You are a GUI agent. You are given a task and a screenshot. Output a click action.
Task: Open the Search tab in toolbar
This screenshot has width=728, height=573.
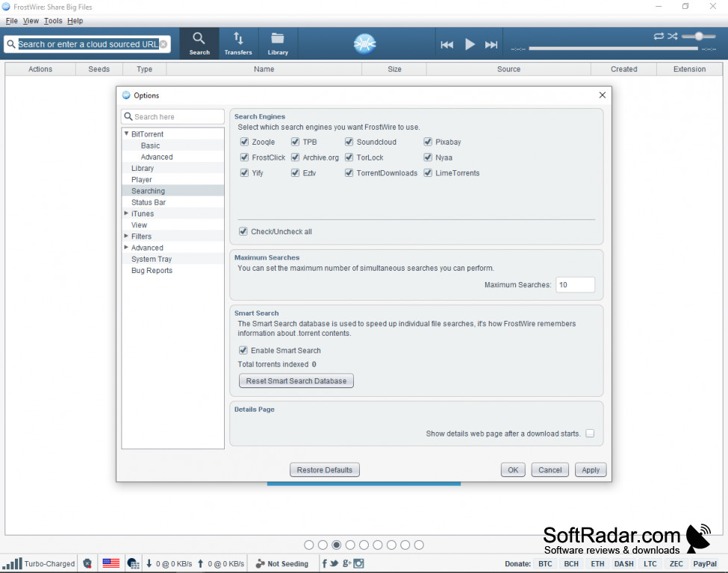(x=199, y=43)
